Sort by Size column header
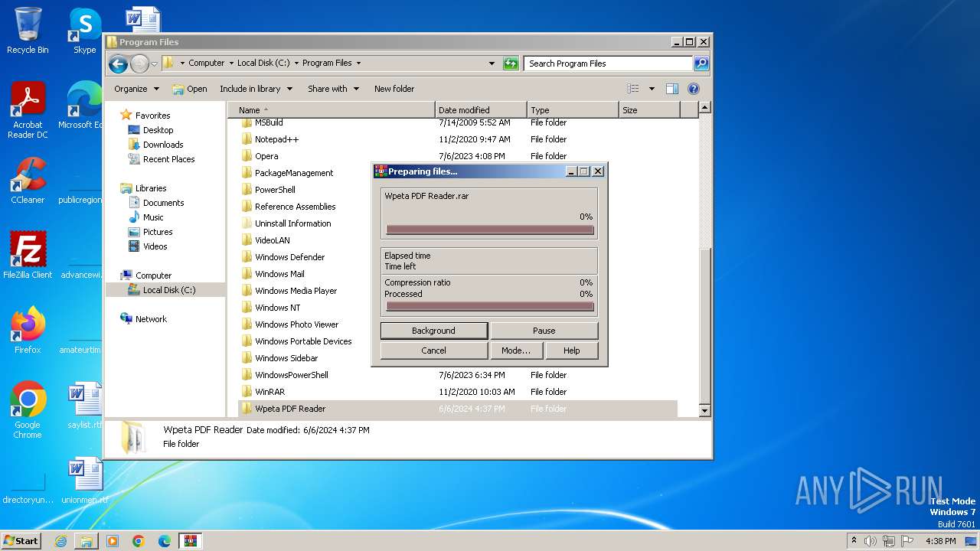Viewport: 980px width, 551px height. (x=649, y=110)
